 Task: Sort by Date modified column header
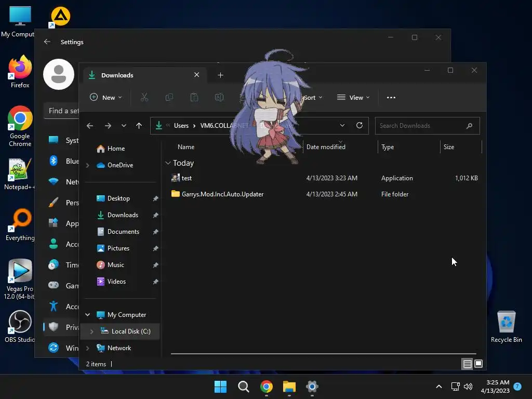[326, 147]
